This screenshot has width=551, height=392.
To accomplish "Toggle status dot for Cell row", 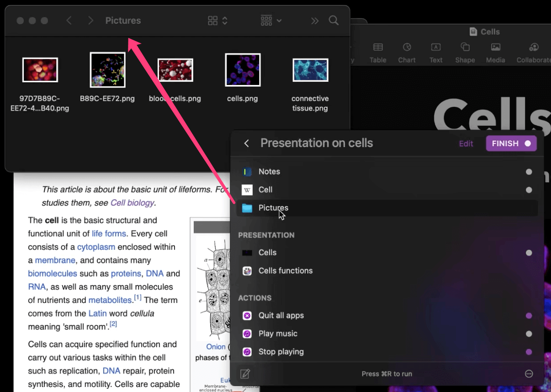I will pos(529,190).
